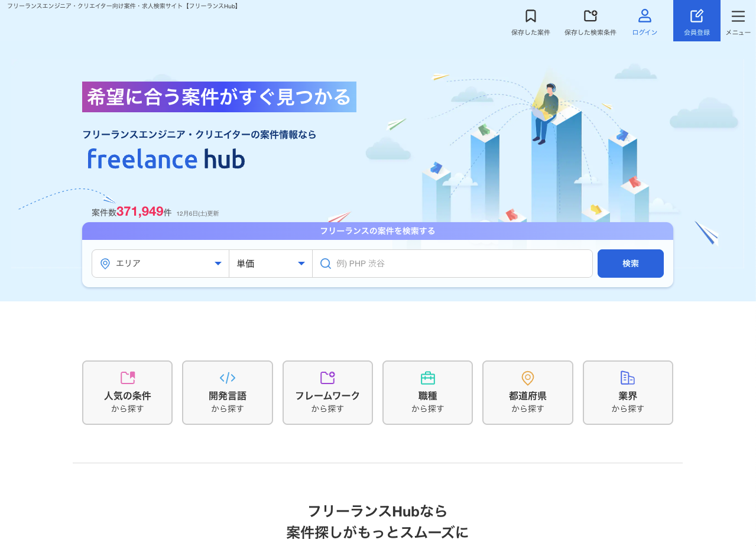Click the 職種 briefcase icon
756x546 pixels.
click(427, 378)
